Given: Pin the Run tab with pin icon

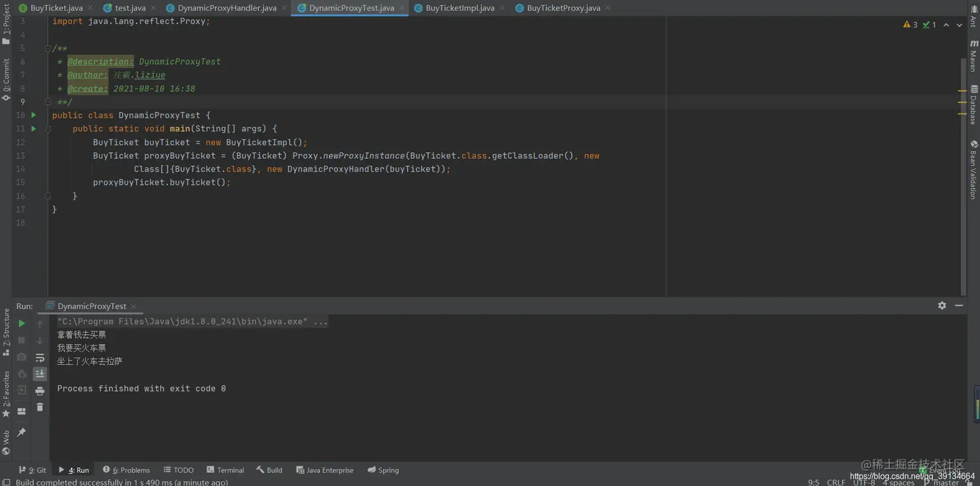Looking at the screenshot, I should (x=21, y=432).
